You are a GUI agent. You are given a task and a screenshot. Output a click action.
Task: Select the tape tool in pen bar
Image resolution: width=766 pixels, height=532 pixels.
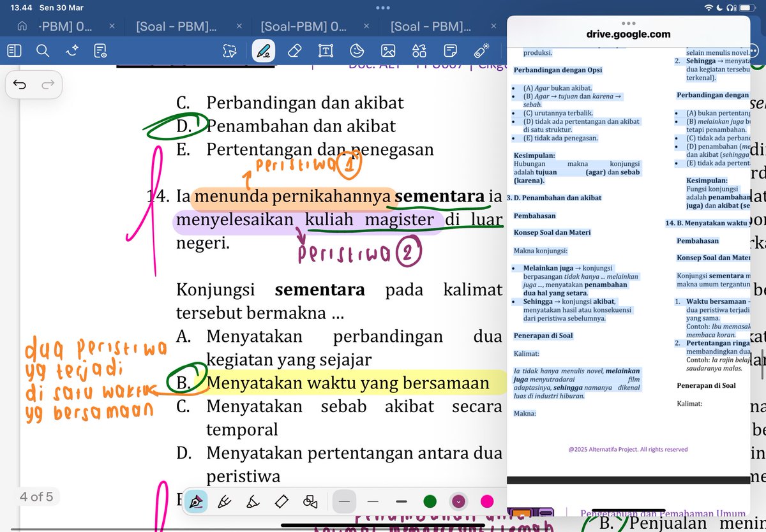[282, 501]
